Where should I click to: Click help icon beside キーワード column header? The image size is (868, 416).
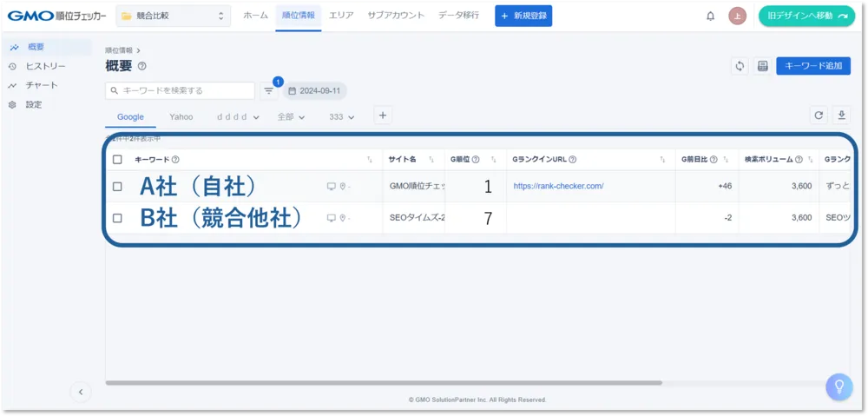coord(175,160)
